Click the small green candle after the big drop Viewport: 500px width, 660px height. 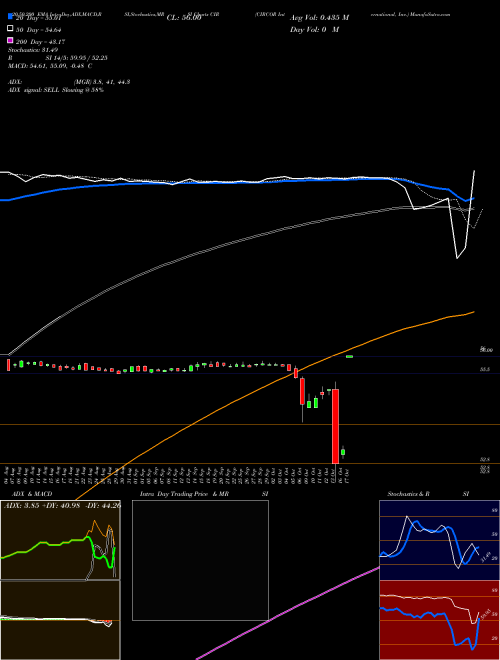(343, 452)
